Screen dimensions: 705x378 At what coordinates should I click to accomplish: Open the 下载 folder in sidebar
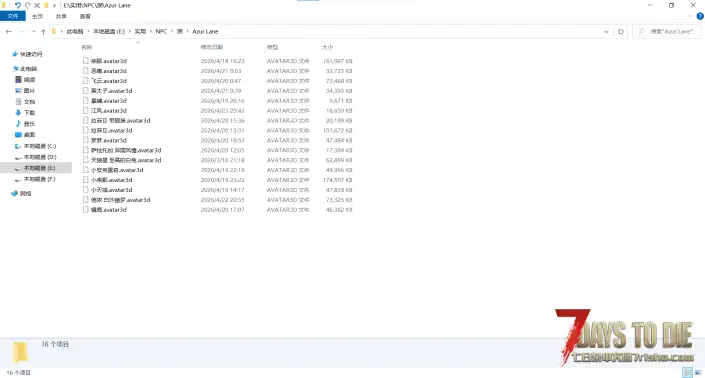pyautogui.click(x=25, y=113)
